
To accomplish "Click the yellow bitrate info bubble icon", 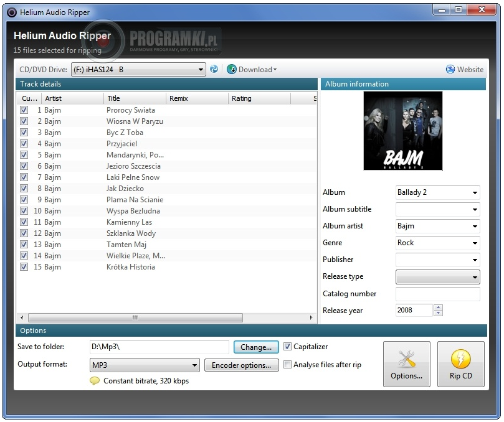I will coord(95,381).
